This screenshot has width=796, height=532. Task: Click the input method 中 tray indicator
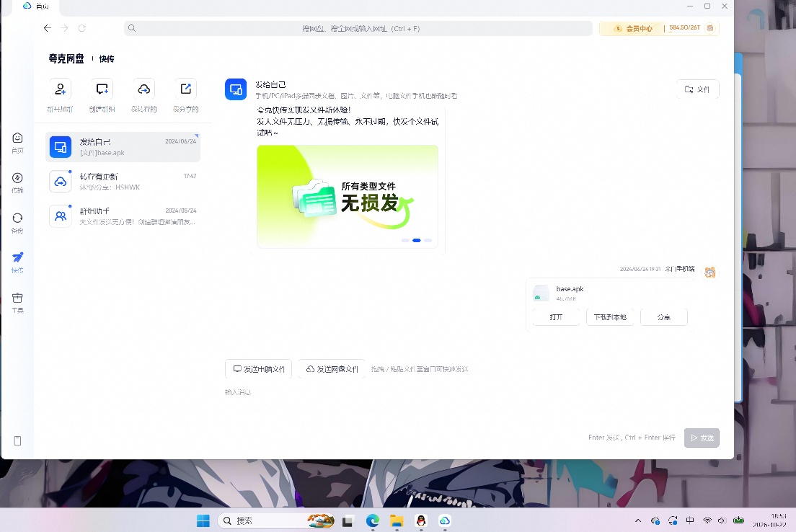pos(690,520)
